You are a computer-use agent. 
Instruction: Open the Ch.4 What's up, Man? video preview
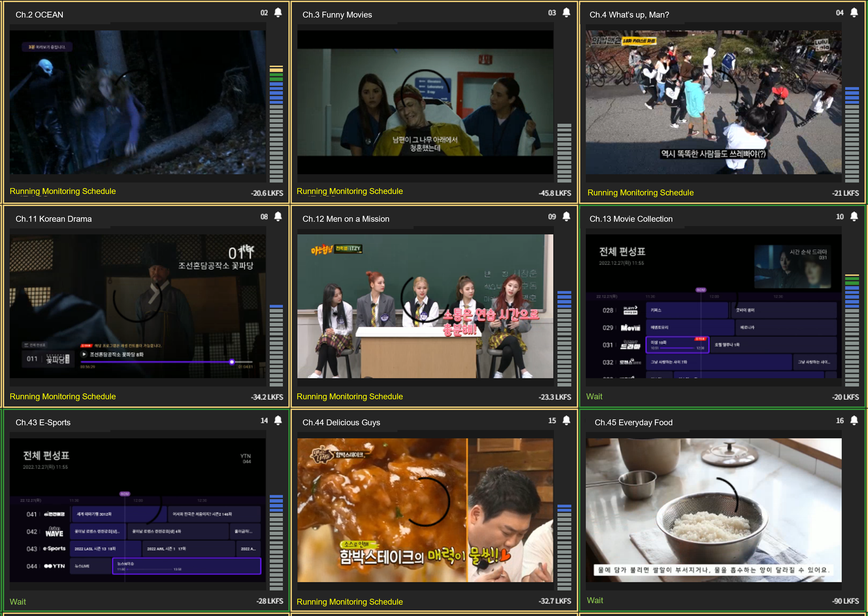pos(713,103)
